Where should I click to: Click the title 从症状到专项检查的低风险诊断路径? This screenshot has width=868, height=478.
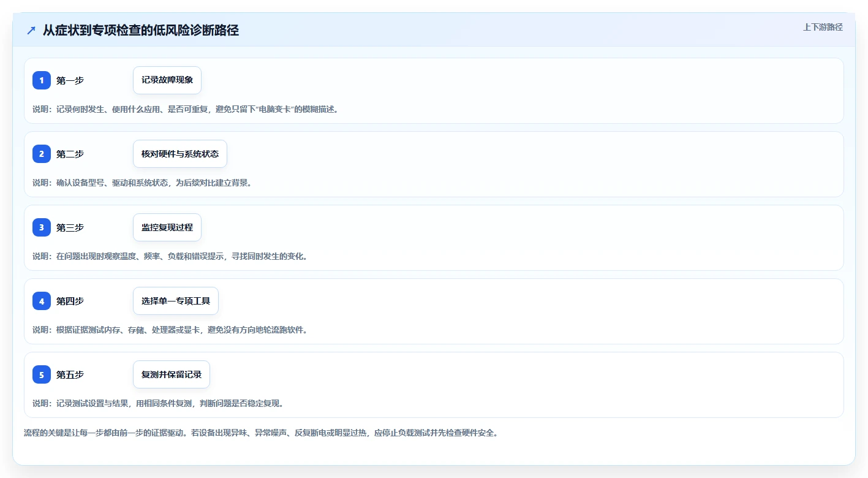(141, 31)
